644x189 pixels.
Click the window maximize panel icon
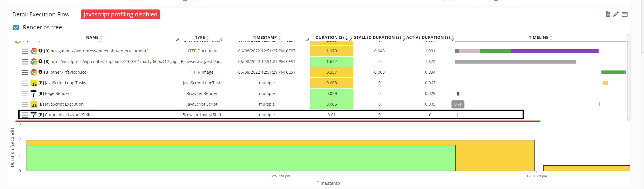(x=625, y=14)
